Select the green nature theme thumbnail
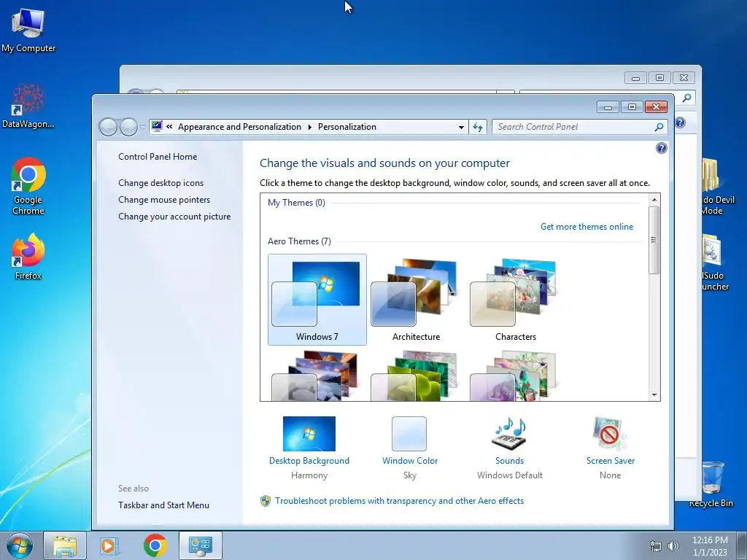747x560 pixels. tap(414, 376)
